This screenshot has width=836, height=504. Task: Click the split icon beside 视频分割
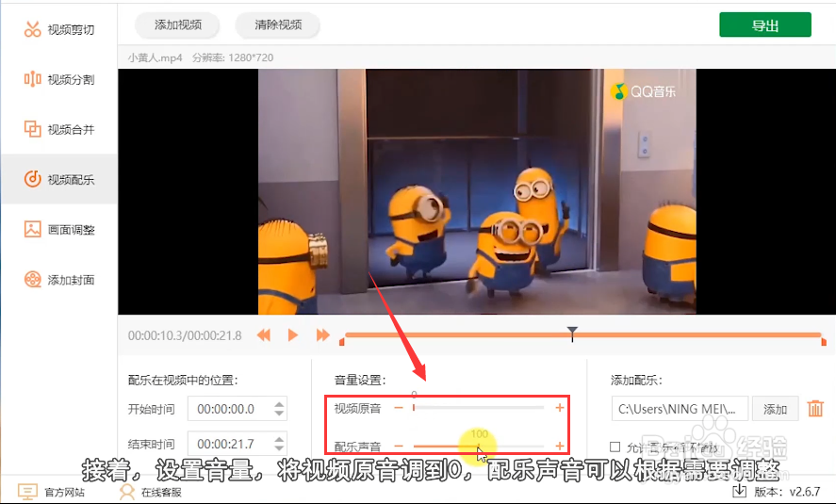click(x=33, y=79)
